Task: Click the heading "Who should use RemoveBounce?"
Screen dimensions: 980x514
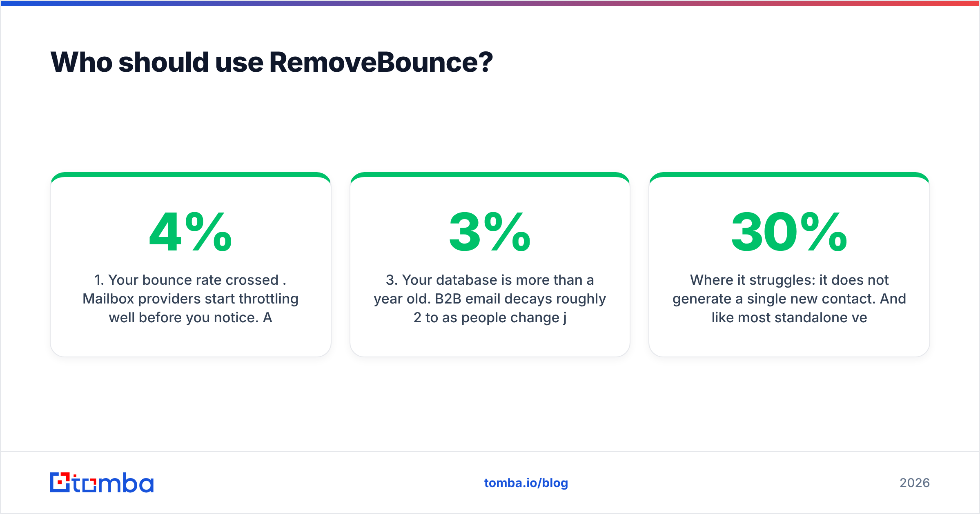Action: coord(272,62)
